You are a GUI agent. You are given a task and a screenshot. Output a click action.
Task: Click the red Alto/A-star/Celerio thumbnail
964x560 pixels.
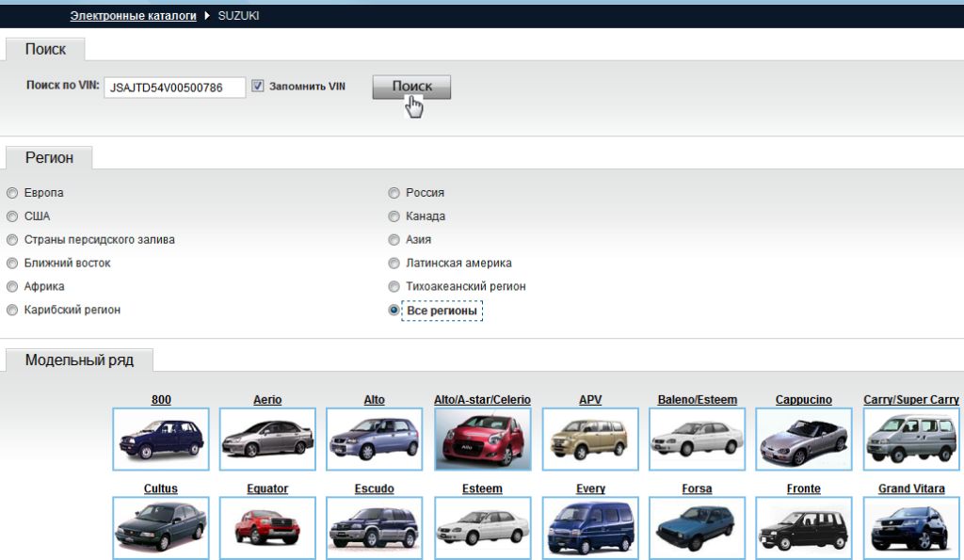click(483, 439)
